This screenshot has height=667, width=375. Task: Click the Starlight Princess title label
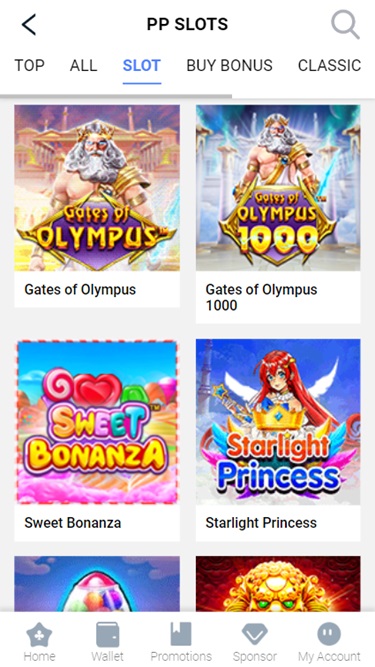coord(261,523)
